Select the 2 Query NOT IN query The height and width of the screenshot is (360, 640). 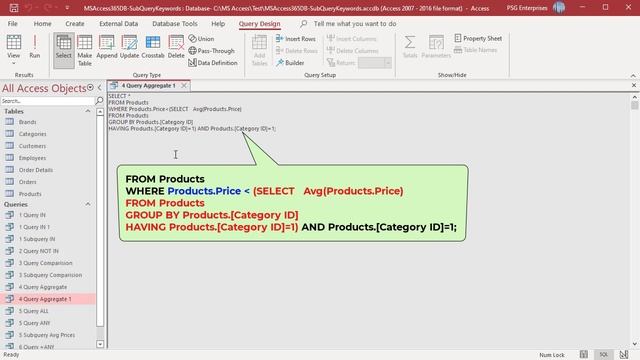38,251
